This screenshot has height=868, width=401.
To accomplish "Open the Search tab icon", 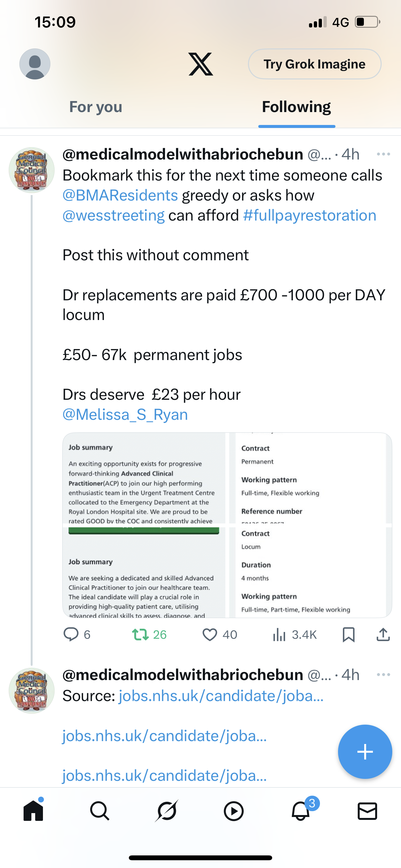I will point(100,811).
